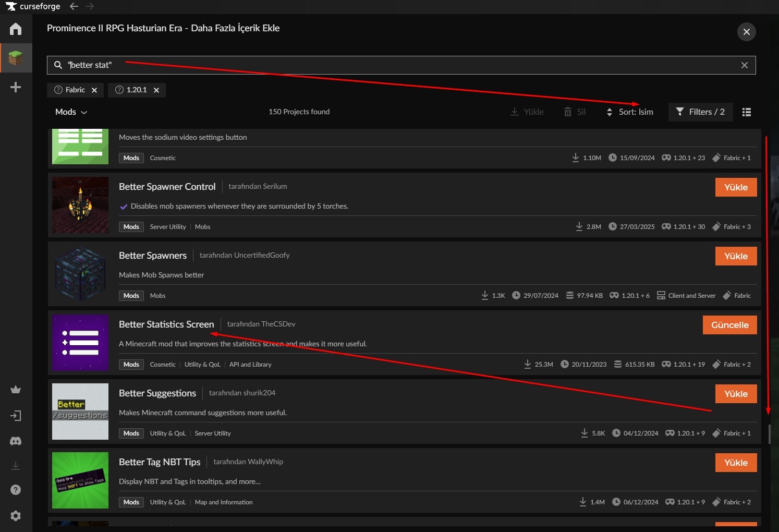The height and width of the screenshot is (532, 779).
Task: Install Better Spawner Control with Yükle
Action: pos(736,187)
